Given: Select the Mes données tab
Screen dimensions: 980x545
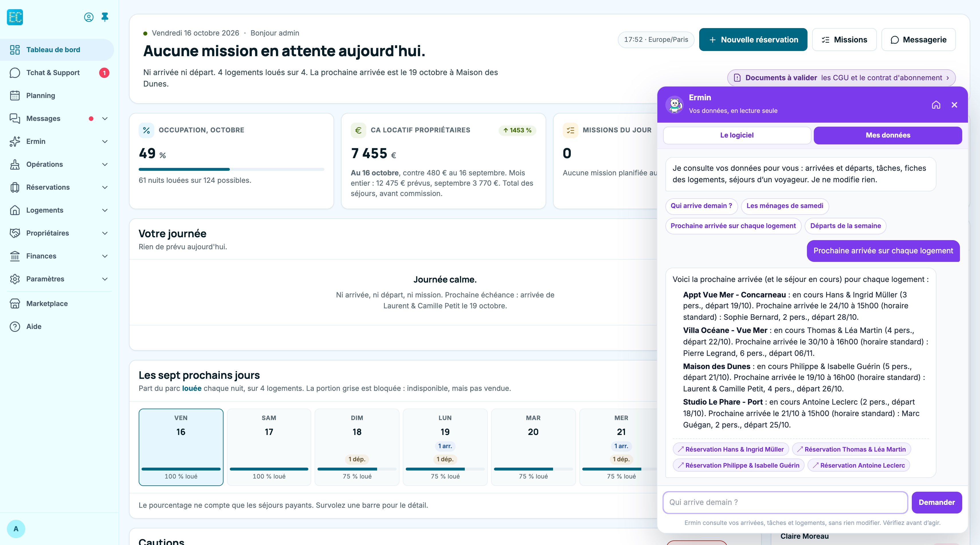Looking at the screenshot, I should click(887, 136).
